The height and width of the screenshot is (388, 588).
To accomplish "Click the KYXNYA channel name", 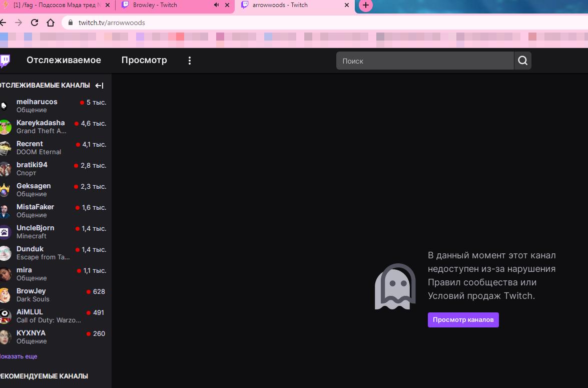I will (31, 333).
